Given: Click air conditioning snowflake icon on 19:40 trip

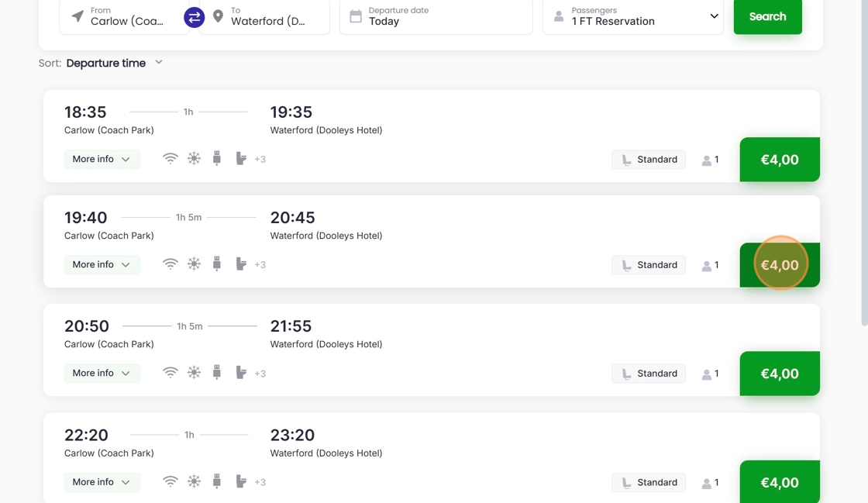Looking at the screenshot, I should 194,264.
